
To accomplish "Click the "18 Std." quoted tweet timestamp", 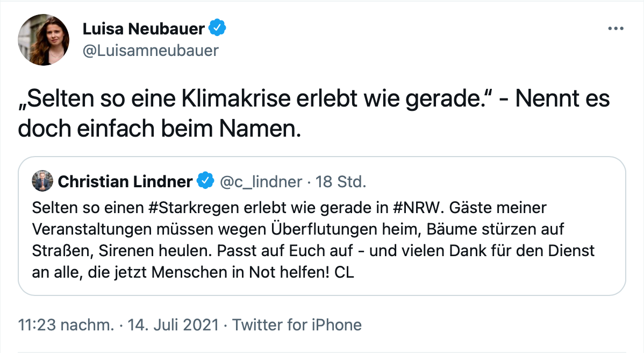I will 341,182.
